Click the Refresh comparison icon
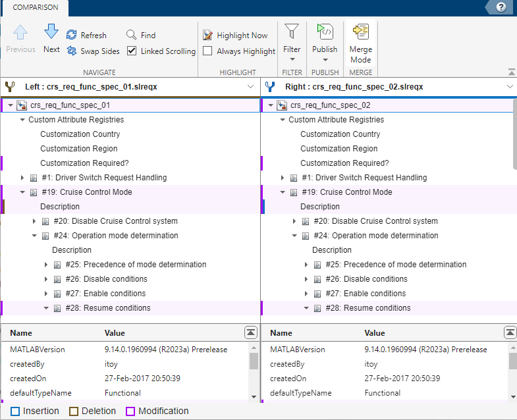517x420 pixels. click(x=71, y=35)
